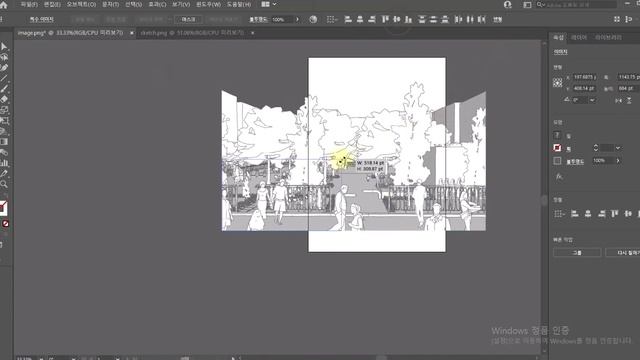Select the Selection tool arrow
Screen dimensions: 640x360
point(4,47)
